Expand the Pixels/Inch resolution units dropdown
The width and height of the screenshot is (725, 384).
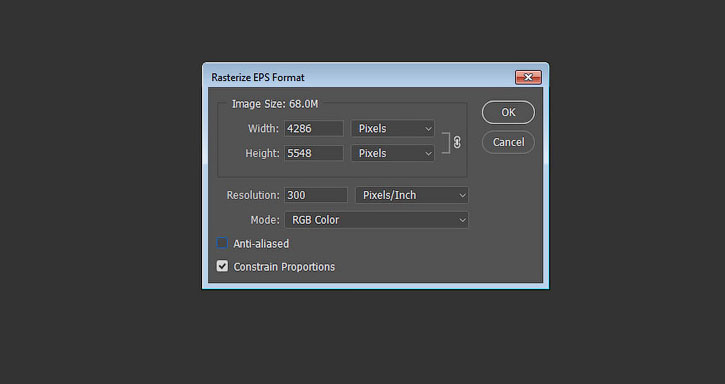[x=412, y=195]
